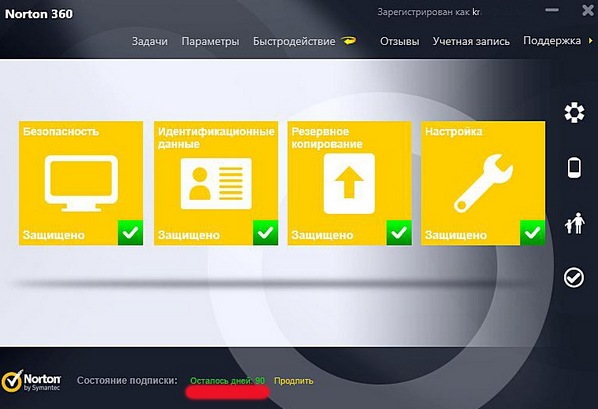Viewport: 598px width, 409px height.
Task: Click green checkmark on Настройка tile
Action: point(532,232)
